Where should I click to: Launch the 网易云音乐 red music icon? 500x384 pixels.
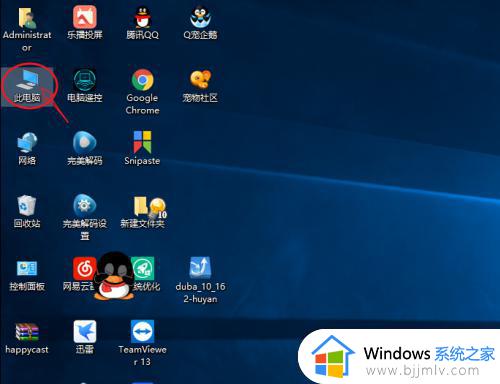pos(83,269)
